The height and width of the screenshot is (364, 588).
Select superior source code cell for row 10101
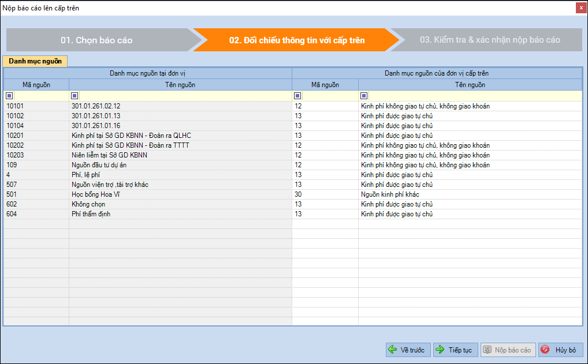click(325, 106)
